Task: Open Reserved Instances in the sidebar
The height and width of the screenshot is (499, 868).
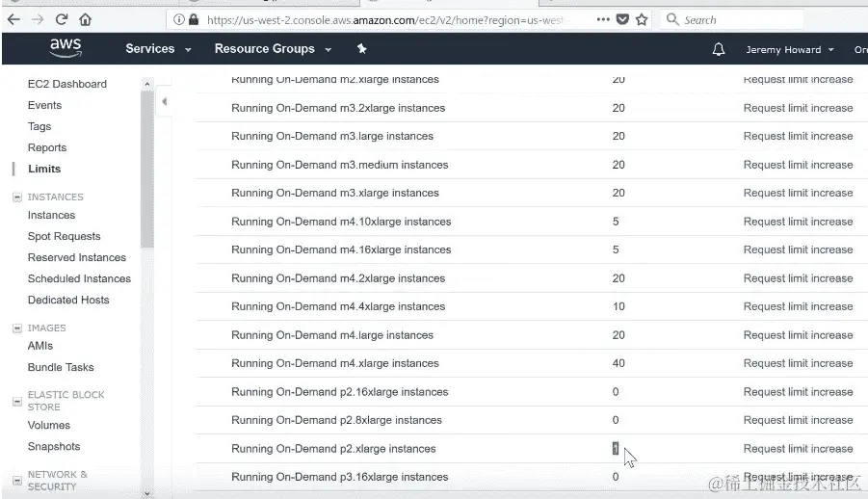Action: pos(77,257)
